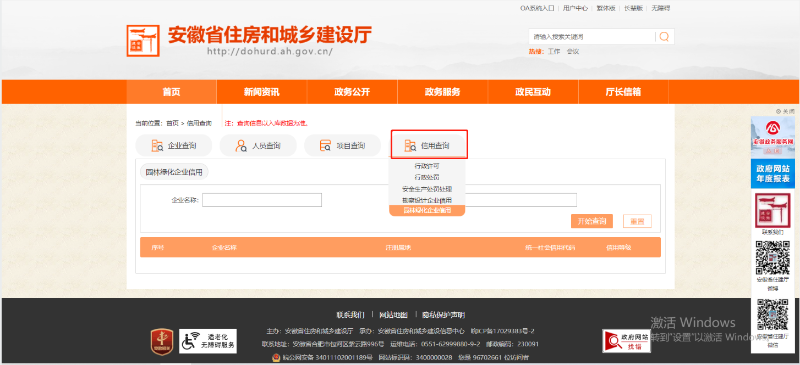Open the 政府网站年度报表 sidebar banner
This screenshot has height=365, width=800.
click(772, 174)
